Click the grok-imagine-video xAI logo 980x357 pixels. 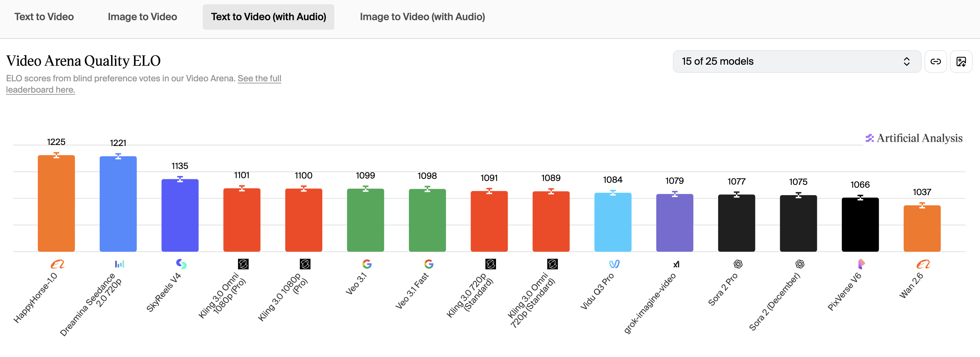(676, 264)
